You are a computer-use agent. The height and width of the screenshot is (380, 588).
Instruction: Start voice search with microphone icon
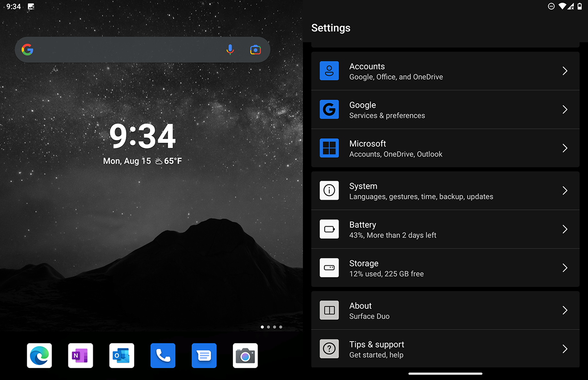click(230, 50)
